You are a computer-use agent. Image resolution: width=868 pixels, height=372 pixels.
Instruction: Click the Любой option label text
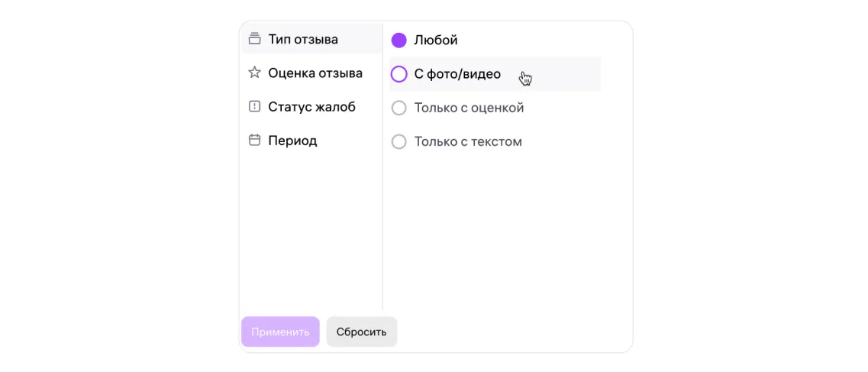[x=436, y=40]
